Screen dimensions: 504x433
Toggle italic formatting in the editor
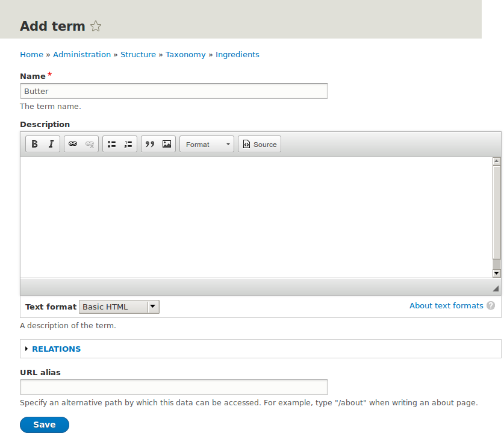[51, 144]
